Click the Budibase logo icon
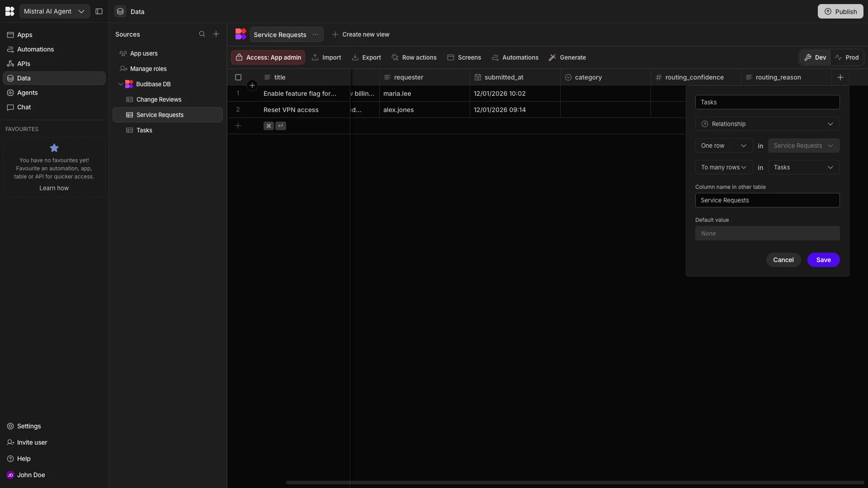Screen dimensions: 868x488 [x=9, y=11]
